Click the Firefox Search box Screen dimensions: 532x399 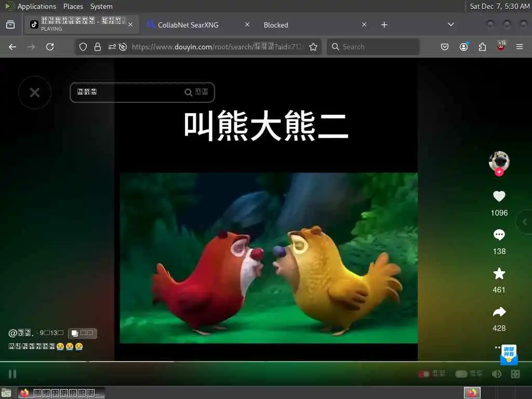373,47
